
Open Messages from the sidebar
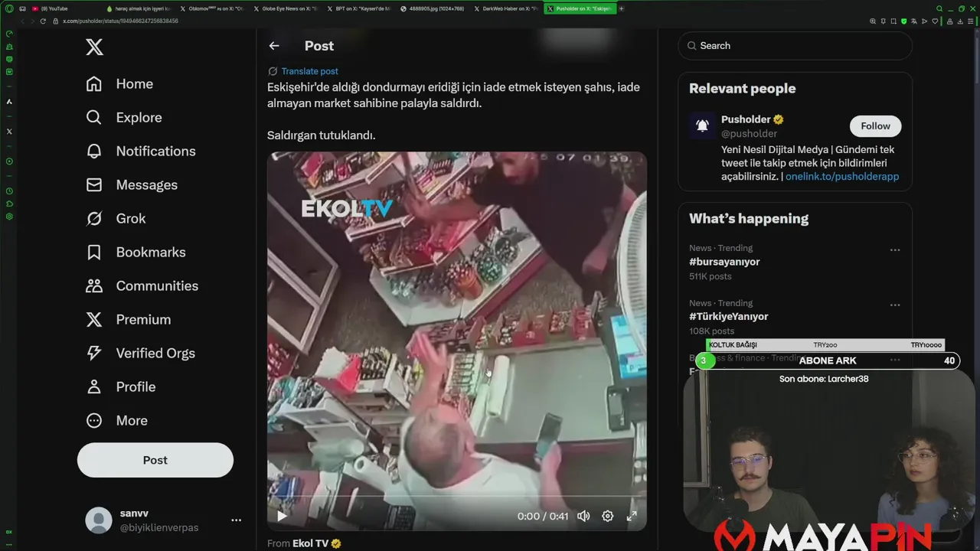point(132,185)
